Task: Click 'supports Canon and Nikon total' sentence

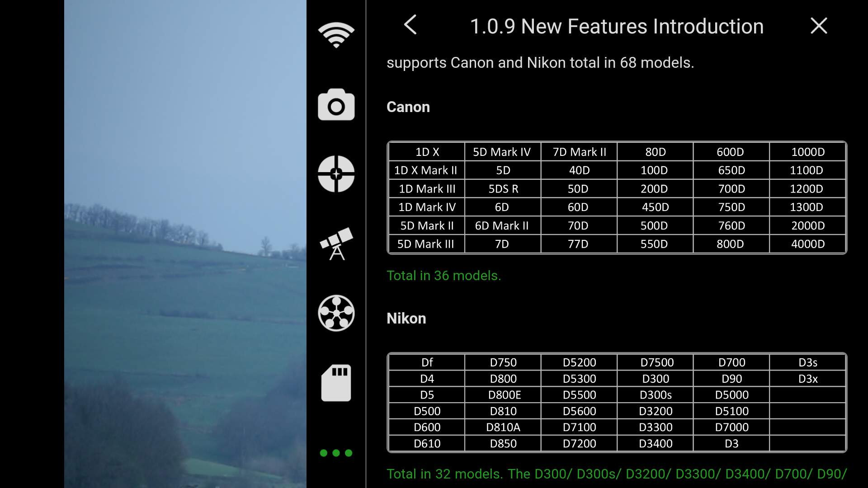Action: point(540,63)
